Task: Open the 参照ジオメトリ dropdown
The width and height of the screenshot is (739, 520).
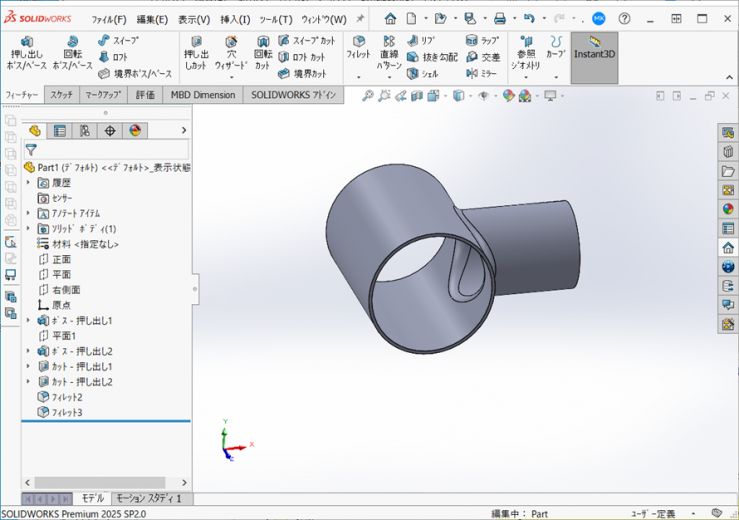Action: 525,58
